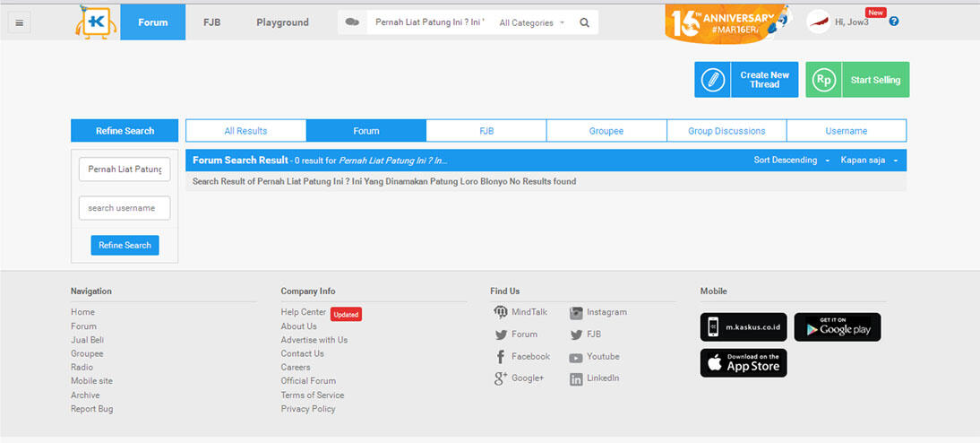Viewport: 980px width, 443px height.
Task: Open the m.kaskus.co.id mobile badge
Action: point(744,327)
